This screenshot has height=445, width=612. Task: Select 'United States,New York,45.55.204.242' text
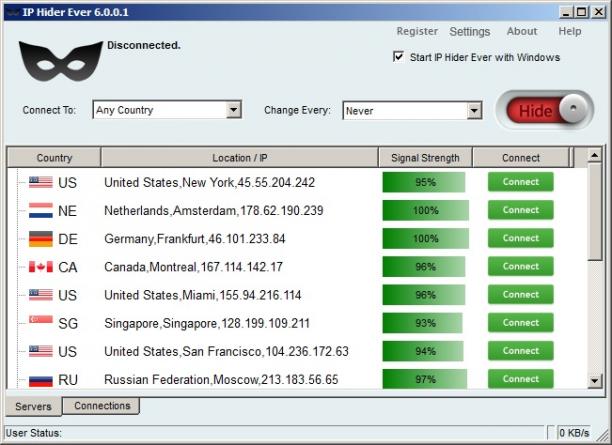click(x=209, y=182)
